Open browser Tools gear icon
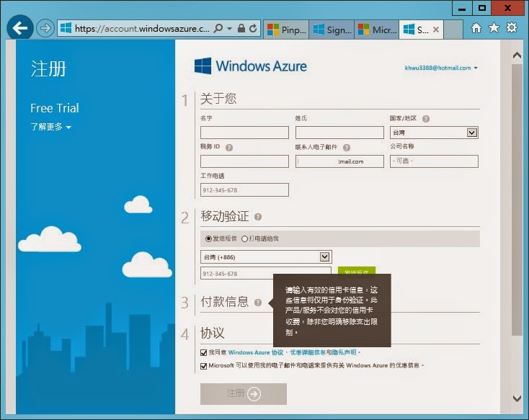The width and height of the screenshot is (529, 420). [512, 27]
